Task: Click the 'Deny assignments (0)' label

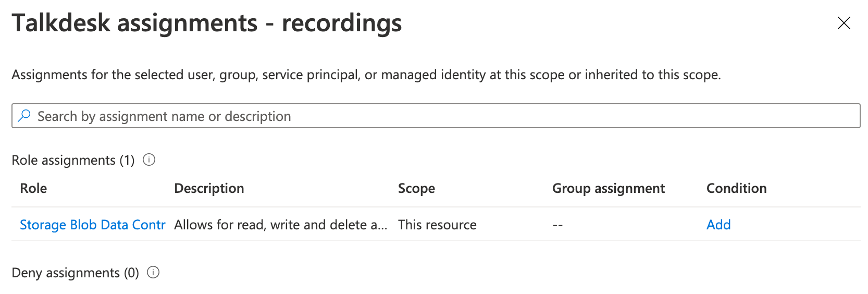Action: click(76, 273)
